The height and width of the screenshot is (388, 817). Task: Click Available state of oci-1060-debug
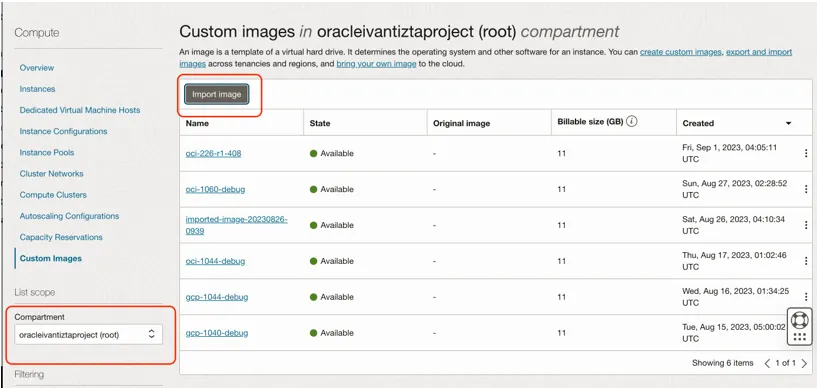click(x=331, y=189)
